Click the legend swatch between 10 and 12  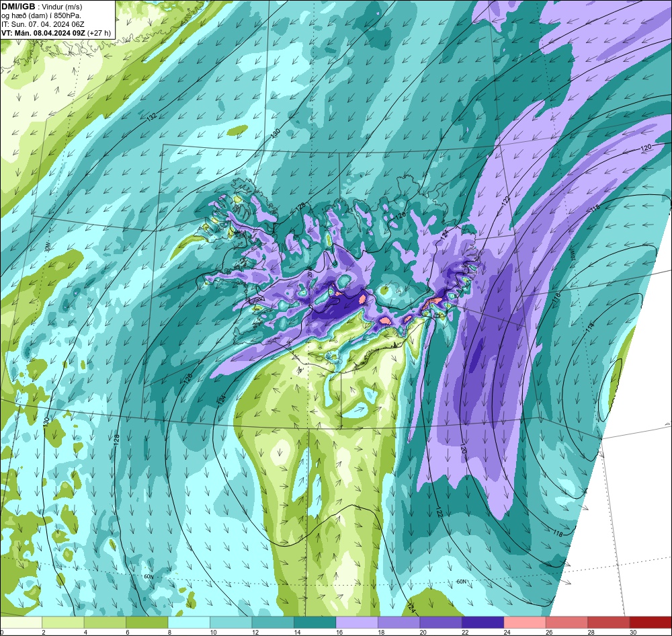[x=231, y=623]
